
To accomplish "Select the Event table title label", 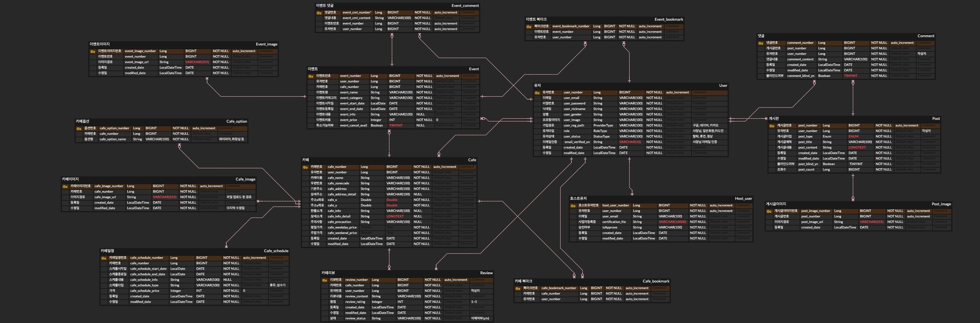I will 474,69.
